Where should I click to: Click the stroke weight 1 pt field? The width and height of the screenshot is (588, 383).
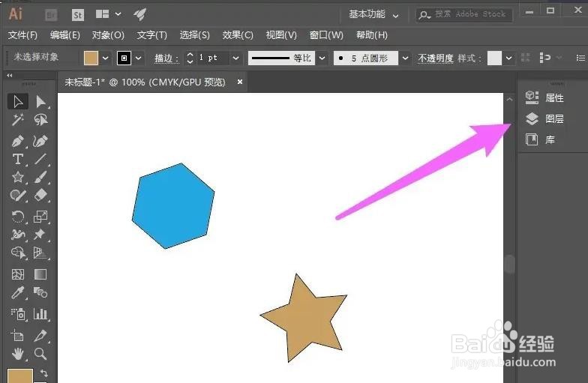click(x=212, y=58)
